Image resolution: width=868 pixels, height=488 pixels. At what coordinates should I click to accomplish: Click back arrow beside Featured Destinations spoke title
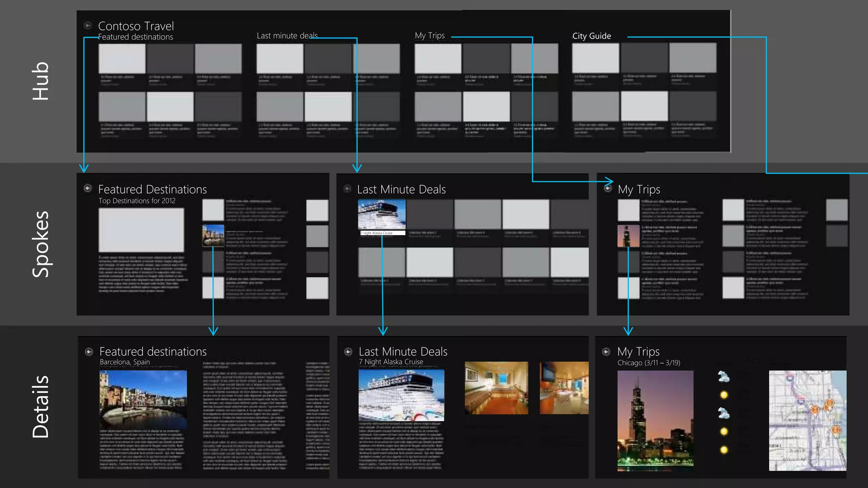click(88, 188)
